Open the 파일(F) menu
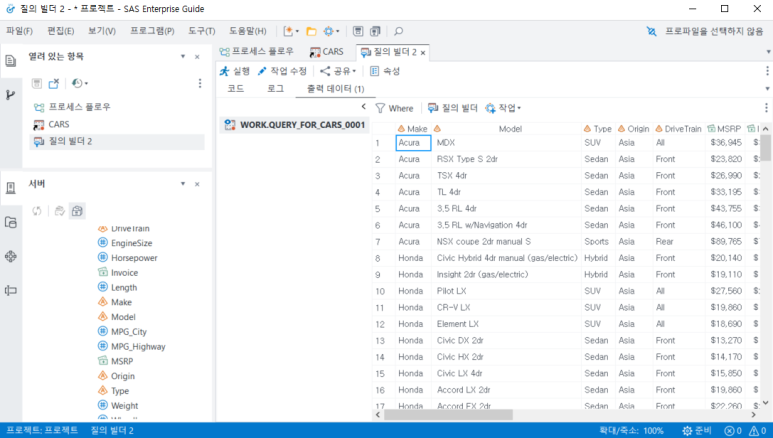This screenshot has width=773, height=438. 19,31
